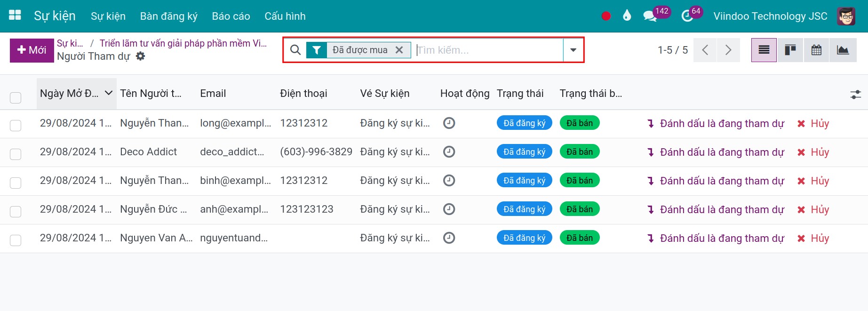Open activity clock for Nguyen Van A row
The image size is (868, 311).
[x=449, y=238]
